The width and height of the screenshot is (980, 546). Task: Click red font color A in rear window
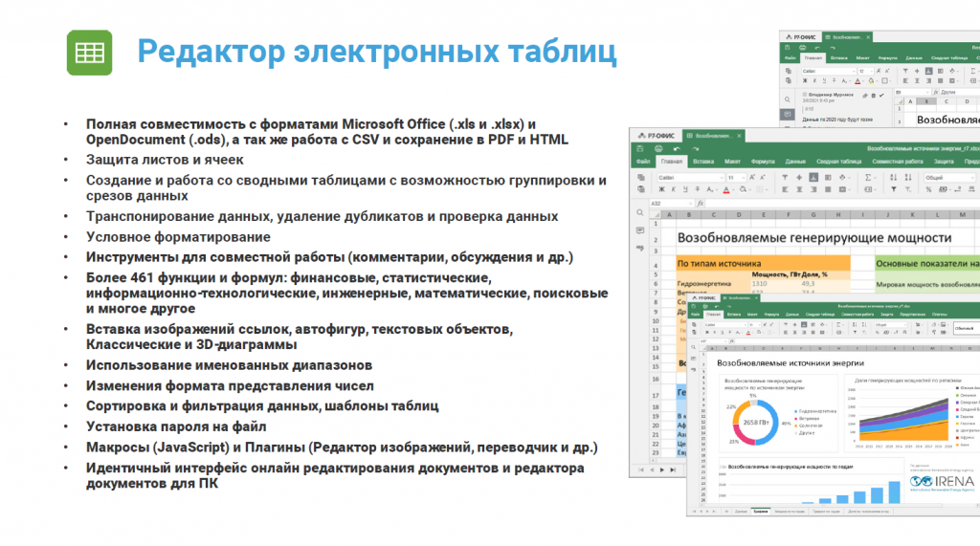[857, 80]
